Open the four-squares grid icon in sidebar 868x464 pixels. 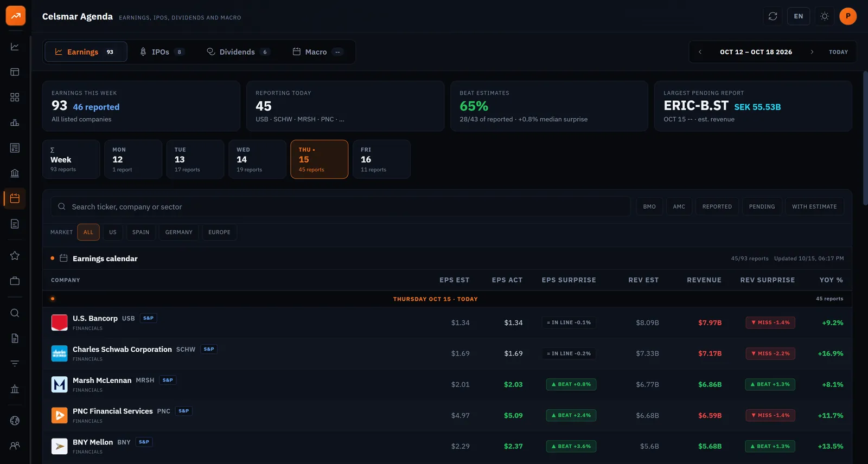[x=15, y=97]
